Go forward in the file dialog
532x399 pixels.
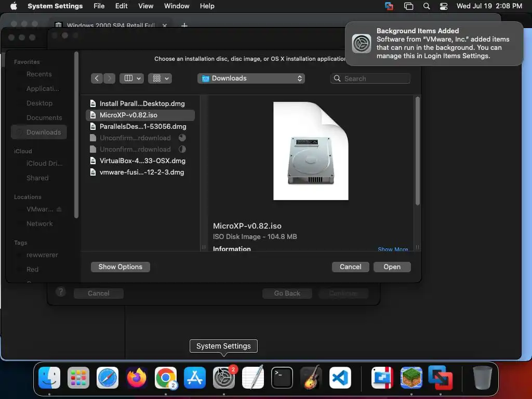pos(109,78)
